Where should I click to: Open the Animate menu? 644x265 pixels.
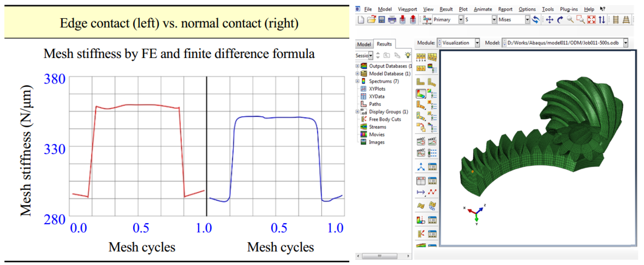(482, 9)
